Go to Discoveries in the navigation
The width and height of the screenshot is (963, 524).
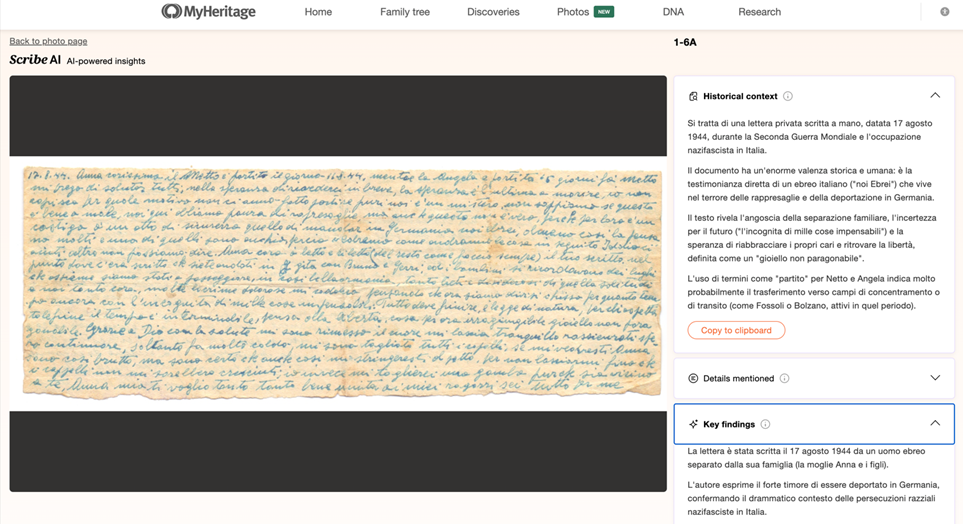pos(493,12)
